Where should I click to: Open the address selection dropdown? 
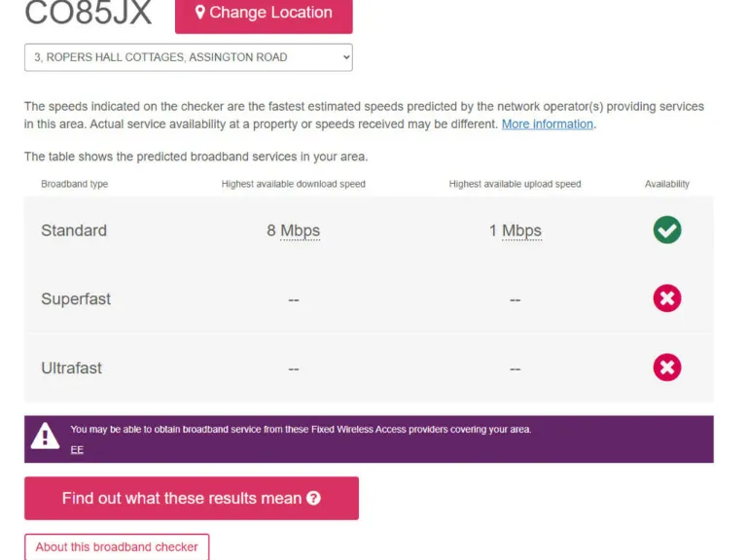tap(189, 57)
